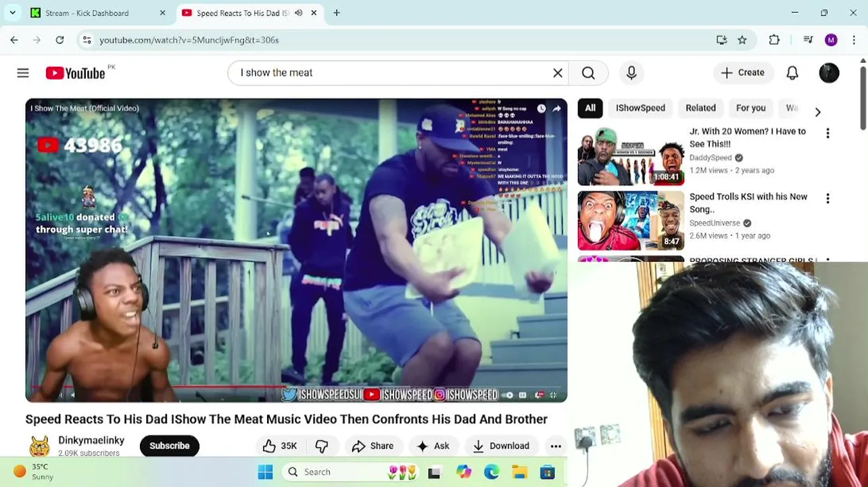This screenshot has width=868, height=487.
Task: Click the Create button
Action: point(742,73)
